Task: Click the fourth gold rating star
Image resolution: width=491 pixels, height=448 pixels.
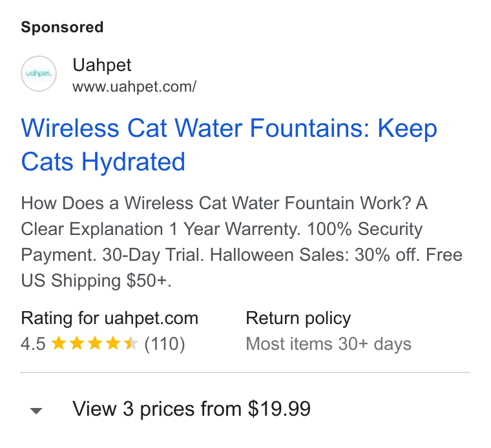Action: (112, 343)
